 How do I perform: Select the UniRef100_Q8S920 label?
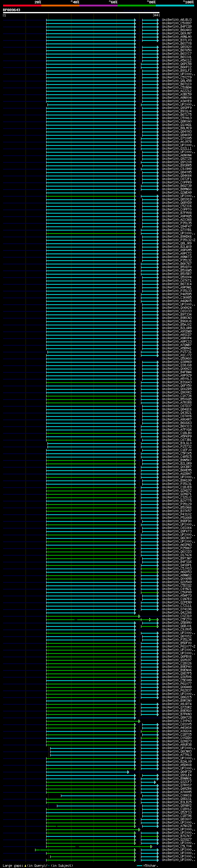click(177, 47)
